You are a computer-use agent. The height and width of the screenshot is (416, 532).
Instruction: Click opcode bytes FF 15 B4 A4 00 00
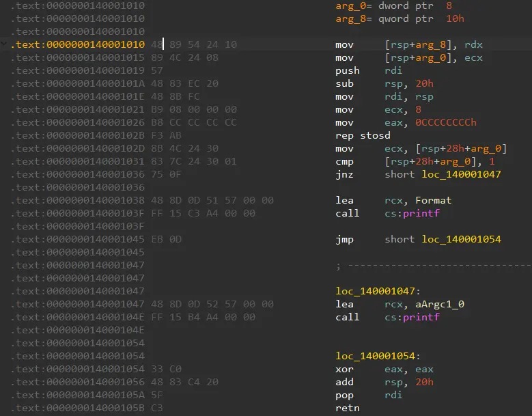(x=204, y=317)
